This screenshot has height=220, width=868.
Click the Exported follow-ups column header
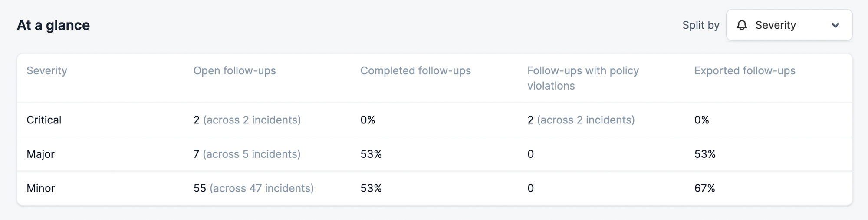pyautogui.click(x=744, y=71)
